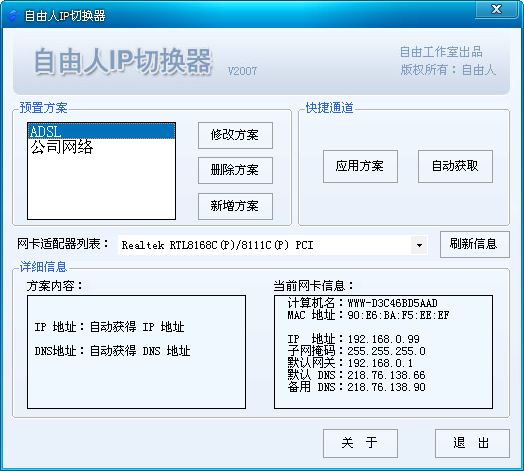Delete scheme via 删除方案 button
The image size is (524, 471).
click(235, 170)
